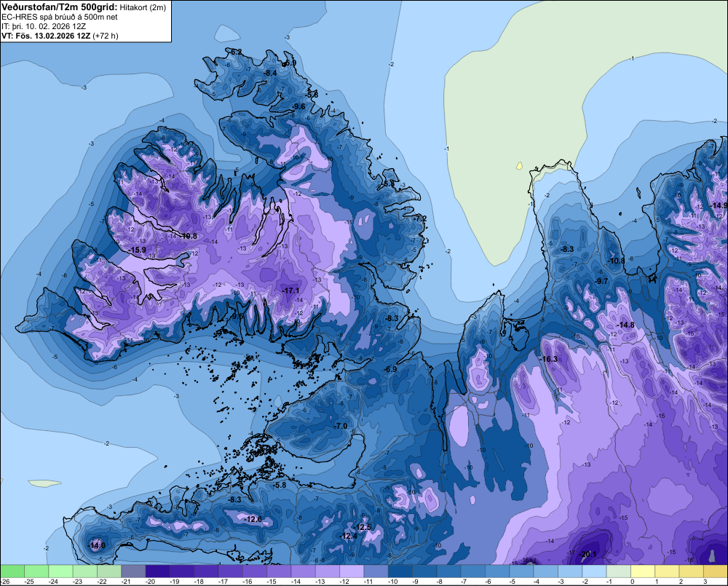
Task: Click the 3 legend scale label
Action: coord(705,582)
